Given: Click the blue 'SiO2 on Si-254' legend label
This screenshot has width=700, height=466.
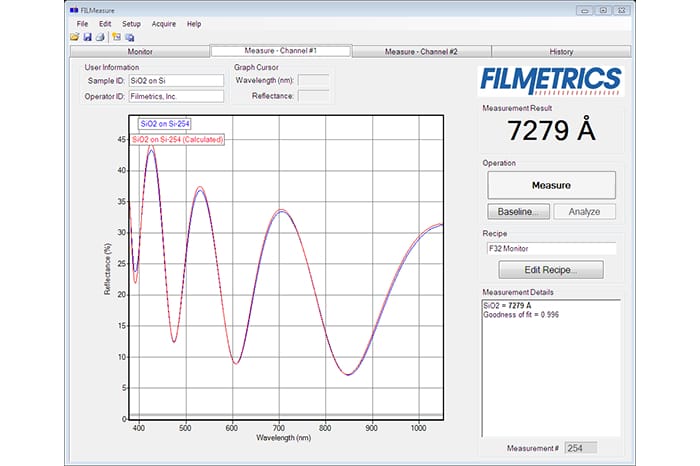Looking at the screenshot, I should [x=165, y=125].
